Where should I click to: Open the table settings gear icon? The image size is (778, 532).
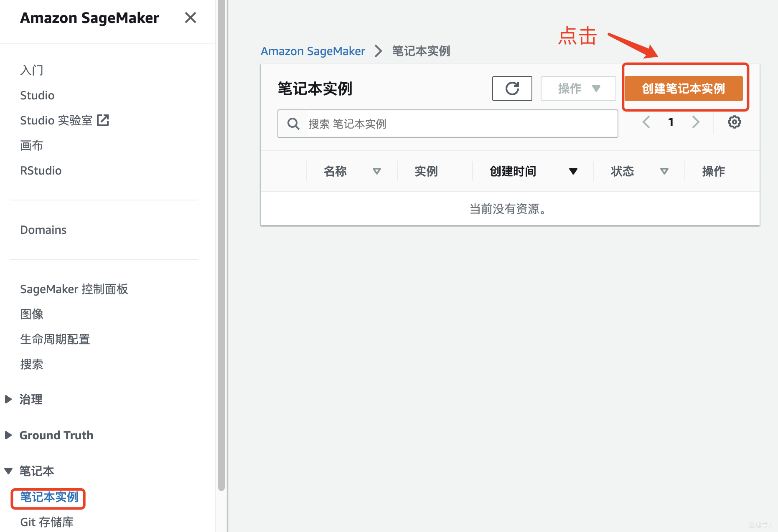click(734, 122)
